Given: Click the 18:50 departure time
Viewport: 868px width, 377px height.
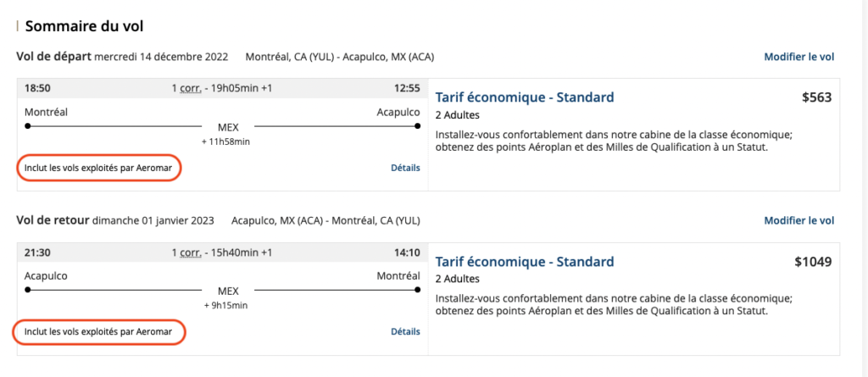Looking at the screenshot, I should tap(38, 89).
